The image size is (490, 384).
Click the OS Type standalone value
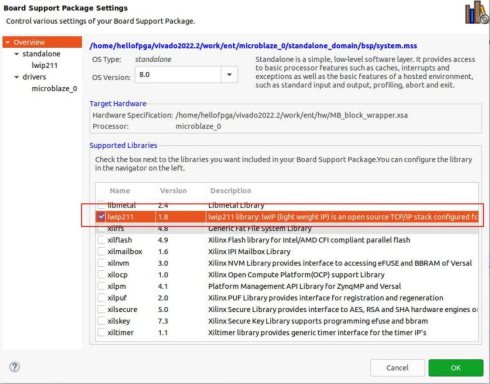[x=153, y=59]
